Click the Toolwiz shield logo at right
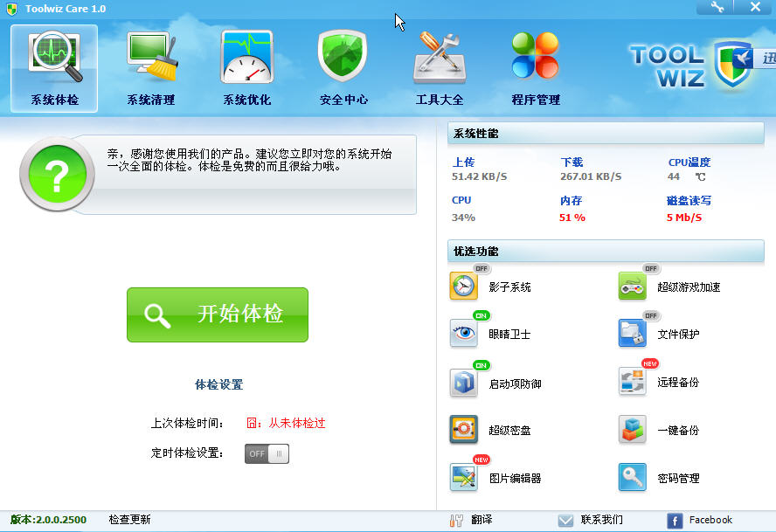 tap(733, 65)
